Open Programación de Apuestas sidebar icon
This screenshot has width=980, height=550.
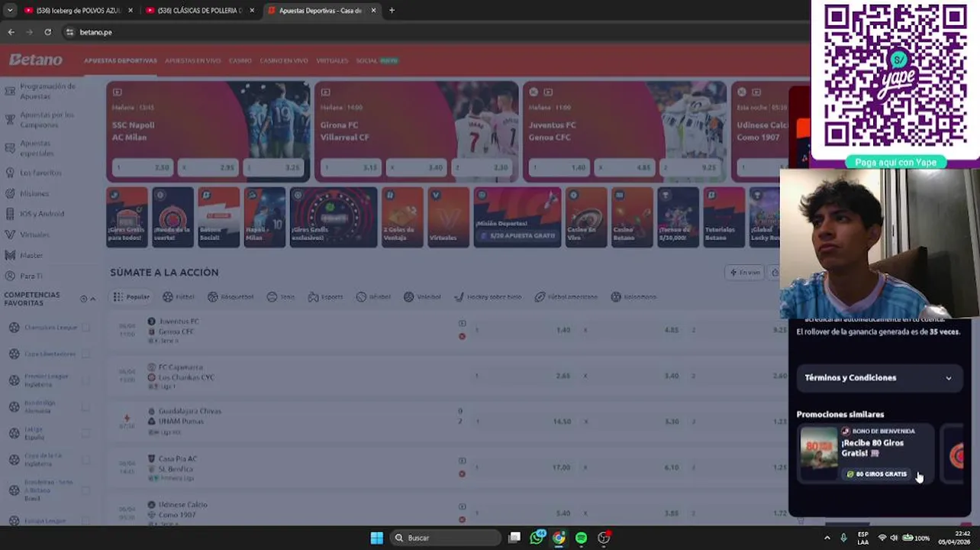pos(10,91)
